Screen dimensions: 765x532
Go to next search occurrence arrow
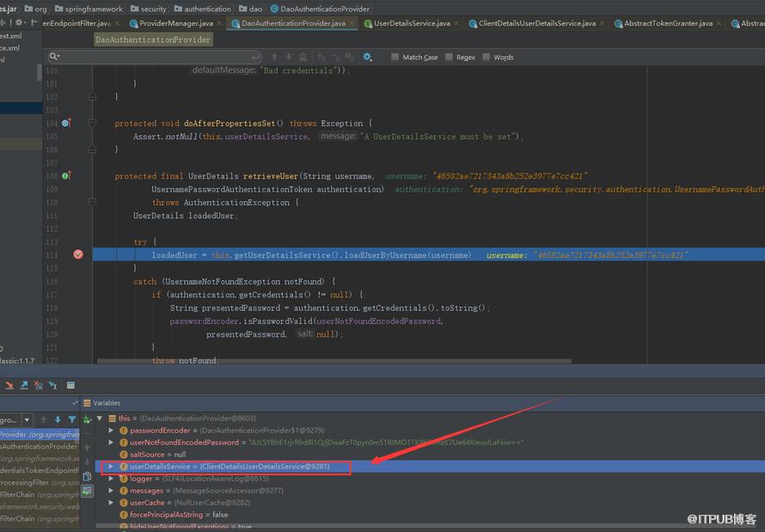288,57
